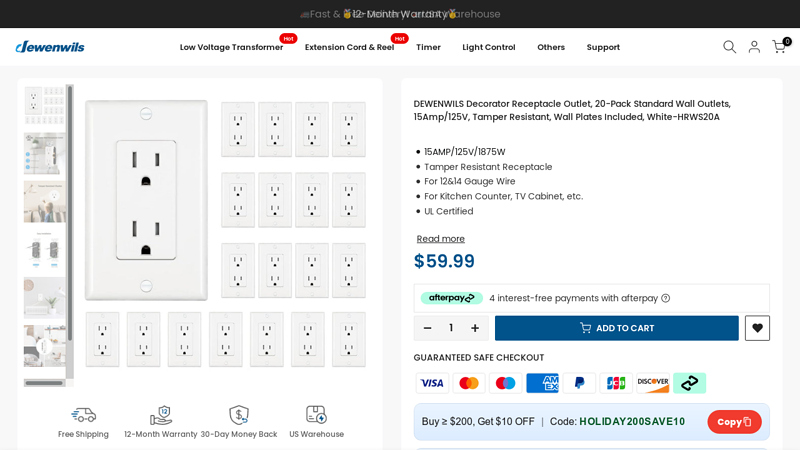Open the search magnifier icon
Image resolution: width=800 pixels, height=450 pixels.
tap(729, 47)
